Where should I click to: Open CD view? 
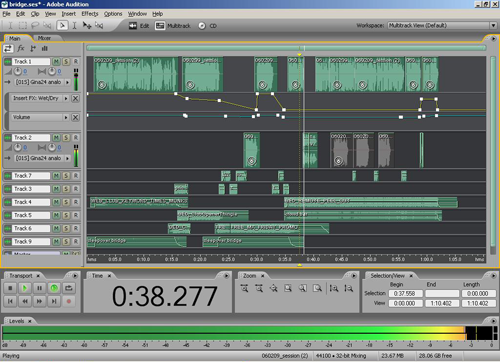click(x=207, y=26)
